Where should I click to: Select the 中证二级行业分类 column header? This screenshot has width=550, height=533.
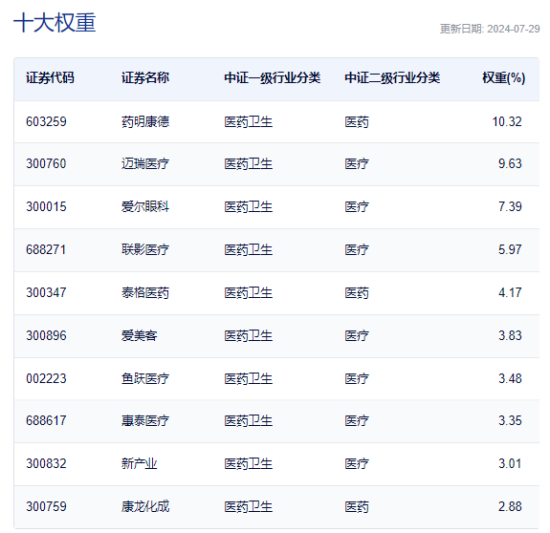(392, 78)
